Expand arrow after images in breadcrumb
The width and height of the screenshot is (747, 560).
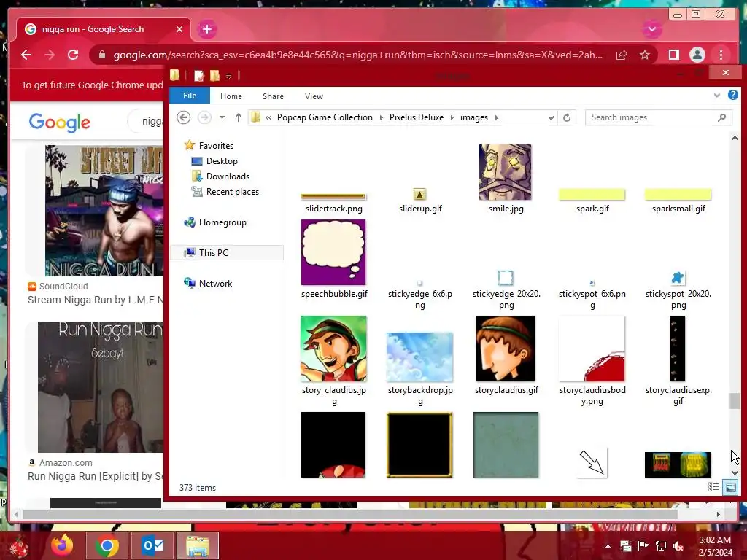496,117
